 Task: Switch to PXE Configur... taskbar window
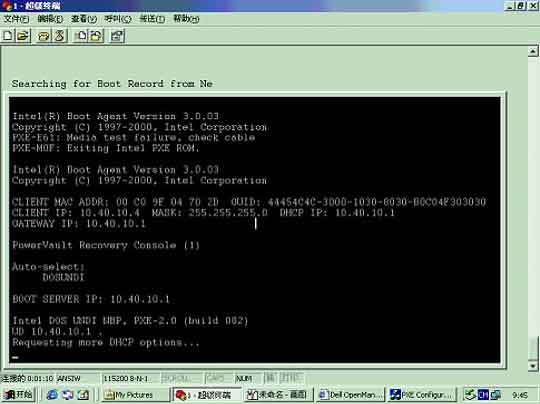click(423, 395)
